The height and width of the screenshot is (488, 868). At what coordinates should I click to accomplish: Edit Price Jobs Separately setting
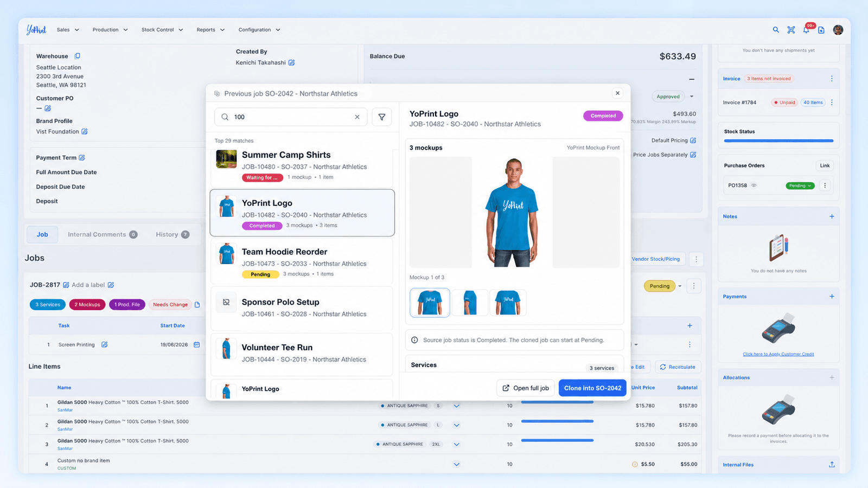point(693,155)
